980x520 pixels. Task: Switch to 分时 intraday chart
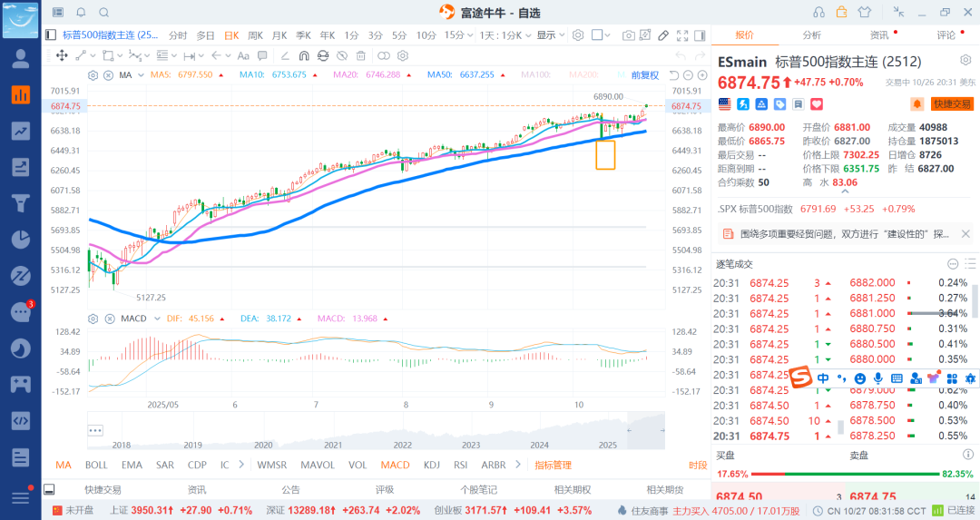tap(178, 35)
